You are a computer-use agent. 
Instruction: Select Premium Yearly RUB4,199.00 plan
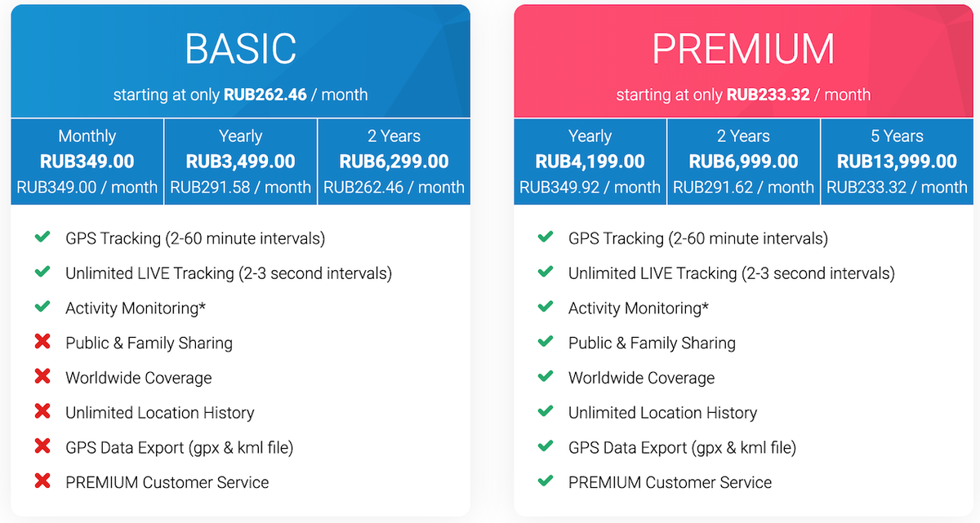pyautogui.click(x=590, y=162)
